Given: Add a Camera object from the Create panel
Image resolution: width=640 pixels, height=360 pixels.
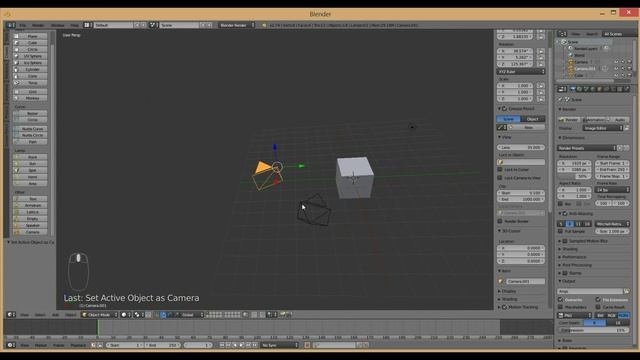Looking at the screenshot, I should tap(30, 232).
